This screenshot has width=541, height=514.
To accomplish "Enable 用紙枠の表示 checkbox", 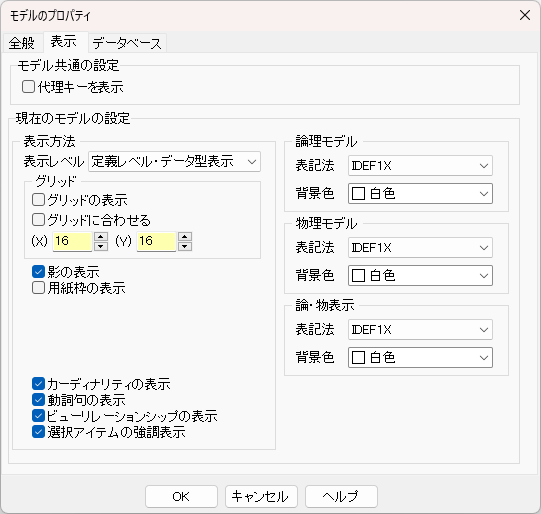I will 38,288.
